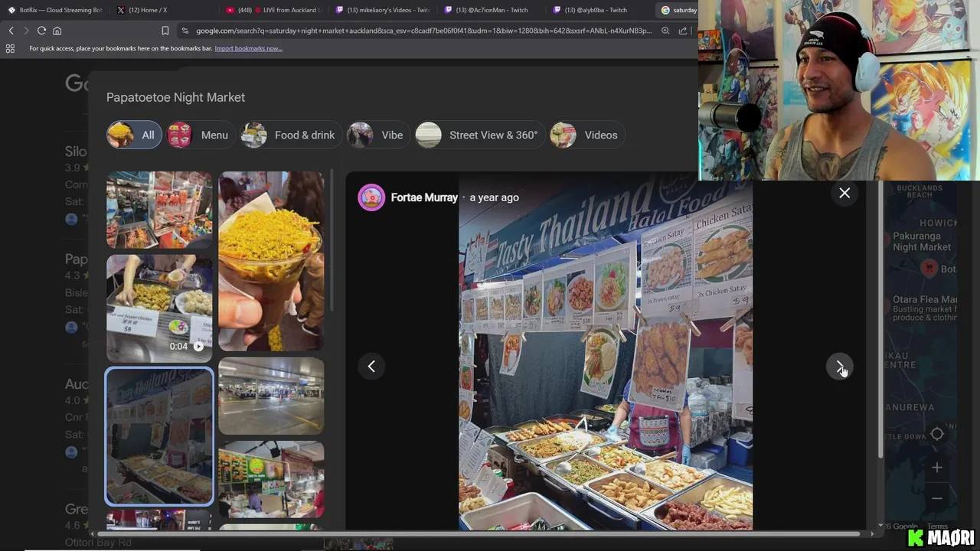This screenshot has height=551, width=980.
Task: Reload the page with refresh icon
Action: (41, 31)
